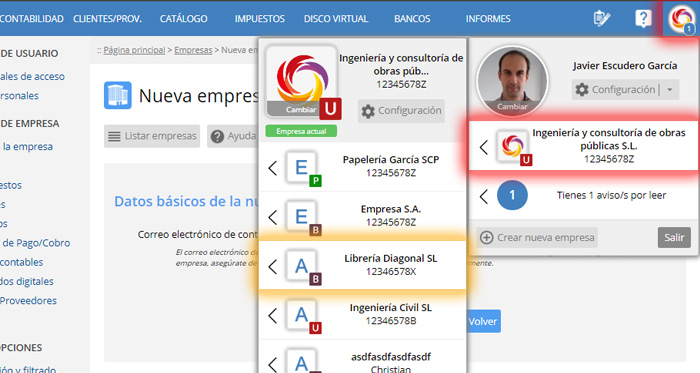Click the Ayuda button
The height and width of the screenshot is (373, 700).
pos(233,136)
